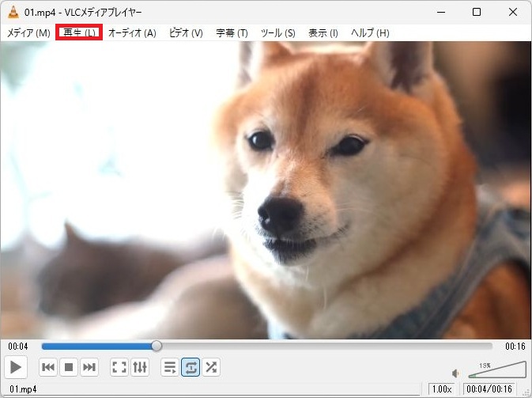Toggle fullscreen video mode
Image resolution: width=532 pixels, height=398 pixels.
coord(119,367)
